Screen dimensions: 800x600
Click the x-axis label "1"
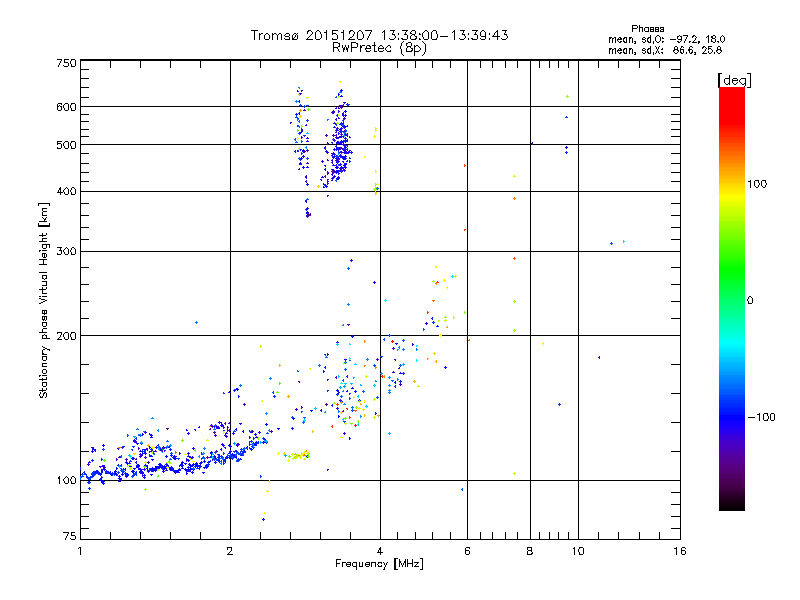point(80,551)
